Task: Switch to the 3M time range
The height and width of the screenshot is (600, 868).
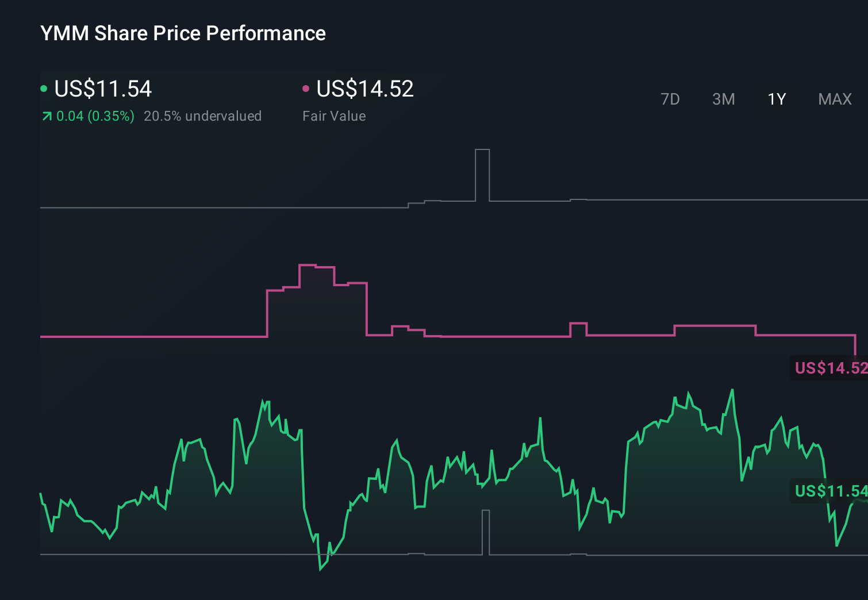Action: click(723, 99)
